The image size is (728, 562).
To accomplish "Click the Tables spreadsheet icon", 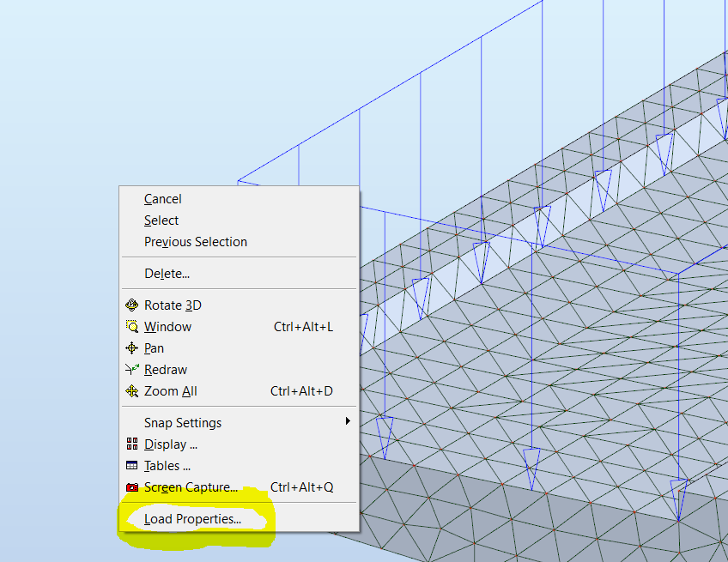I will [x=132, y=465].
